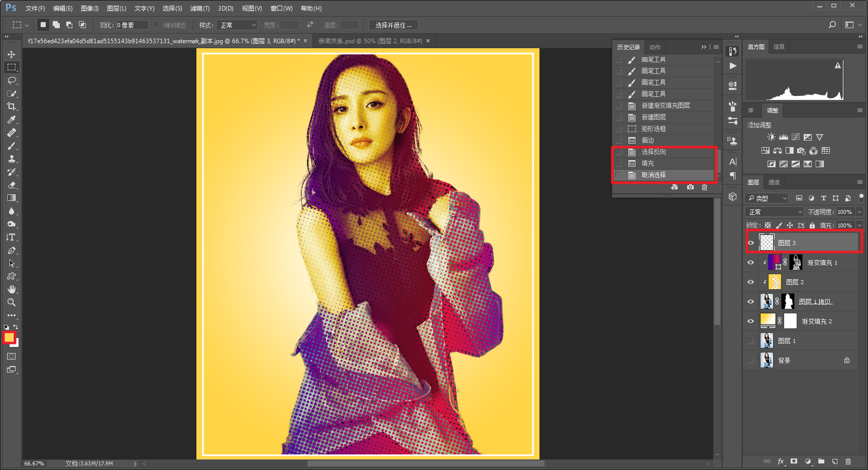Click 图层 3 layer thumbnail
Screen dimensions: 868x470
(x=767, y=243)
